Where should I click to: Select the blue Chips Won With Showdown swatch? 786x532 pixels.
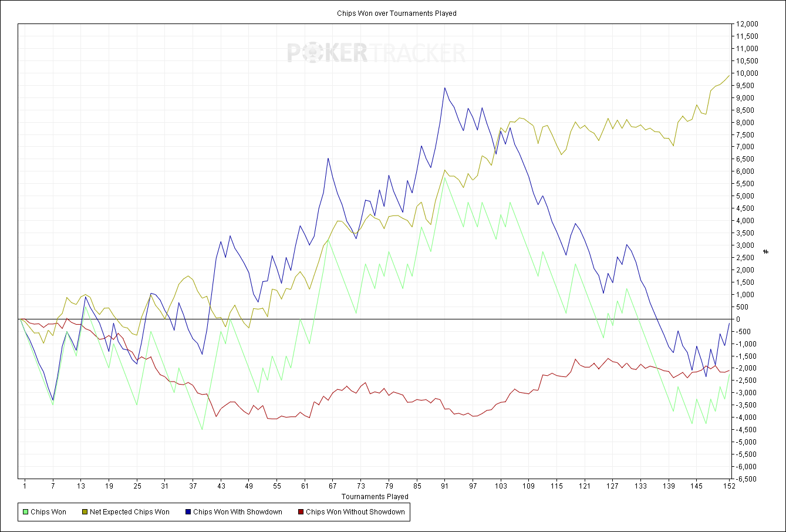pyautogui.click(x=187, y=512)
